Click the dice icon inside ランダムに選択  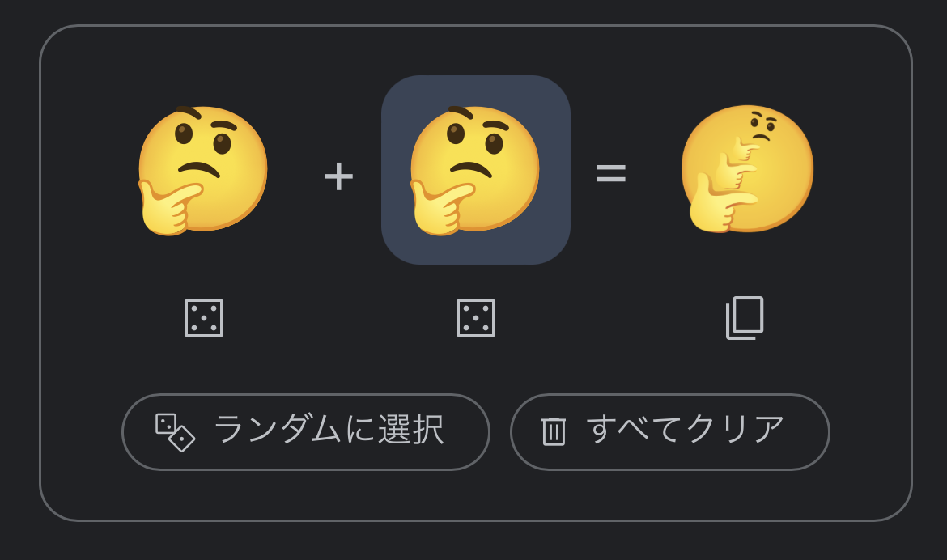coord(175,432)
